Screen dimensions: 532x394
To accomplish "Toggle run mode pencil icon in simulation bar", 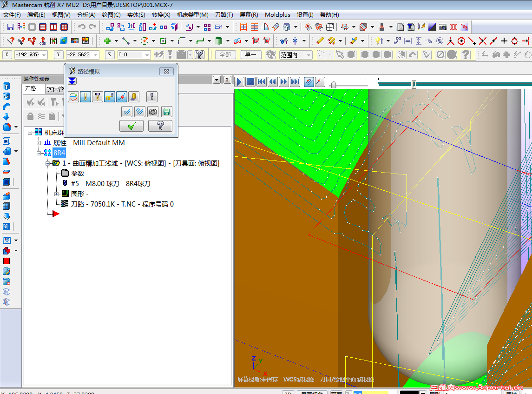I will click(320, 82).
